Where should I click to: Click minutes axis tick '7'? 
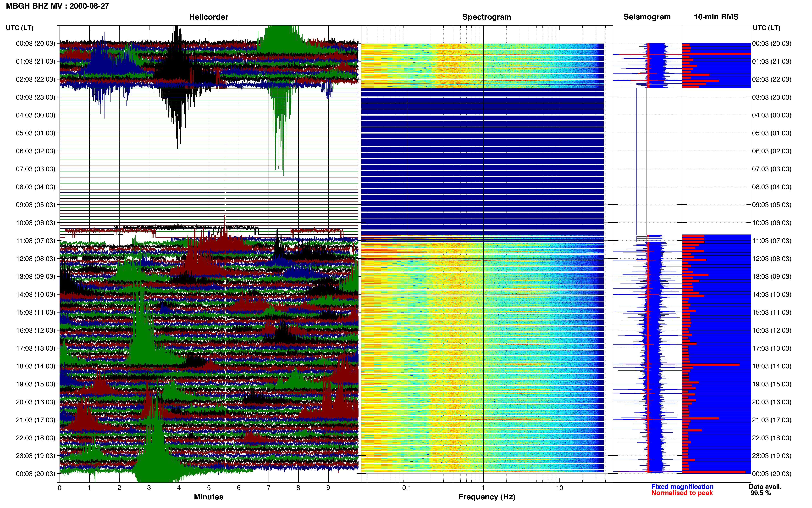pyautogui.click(x=269, y=488)
